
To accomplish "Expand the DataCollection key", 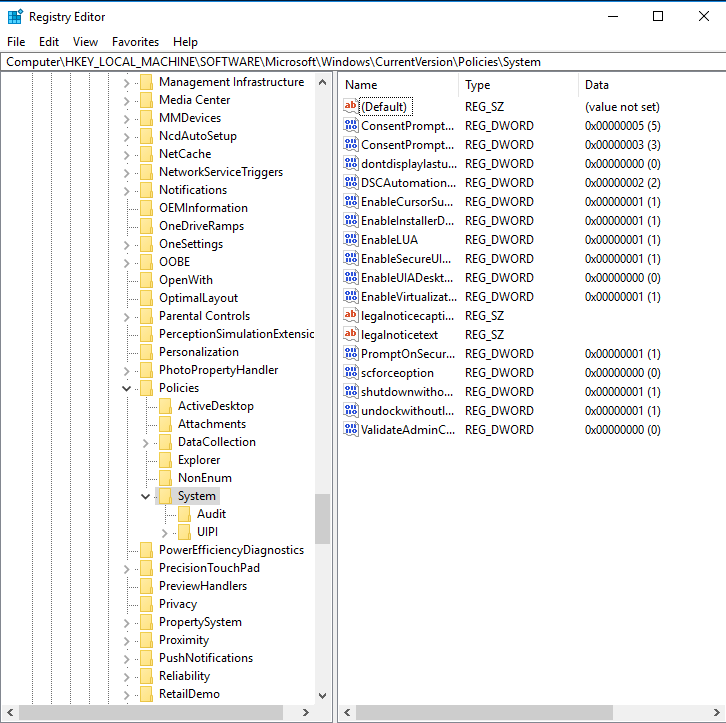I will point(145,443).
